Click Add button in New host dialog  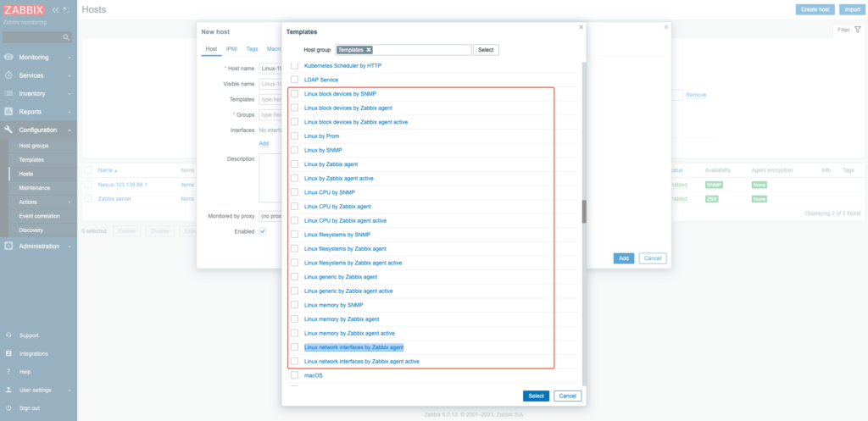coord(623,258)
